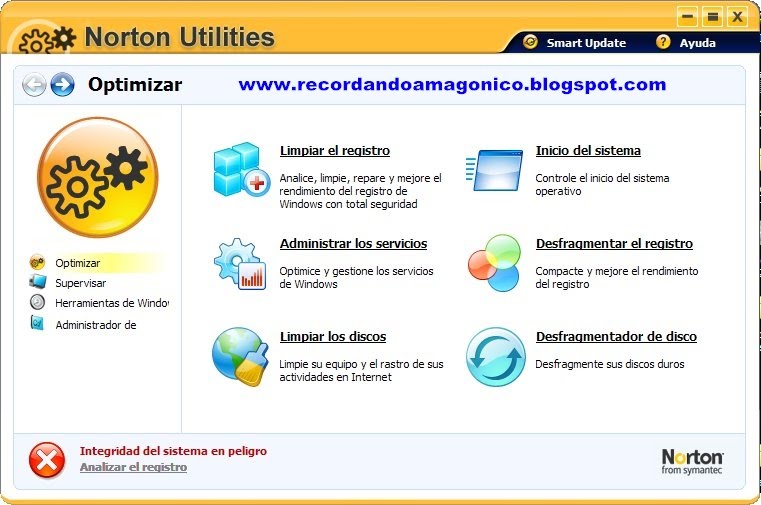
Task: Click the Norton Utilities title gears icon
Action: click(x=47, y=40)
